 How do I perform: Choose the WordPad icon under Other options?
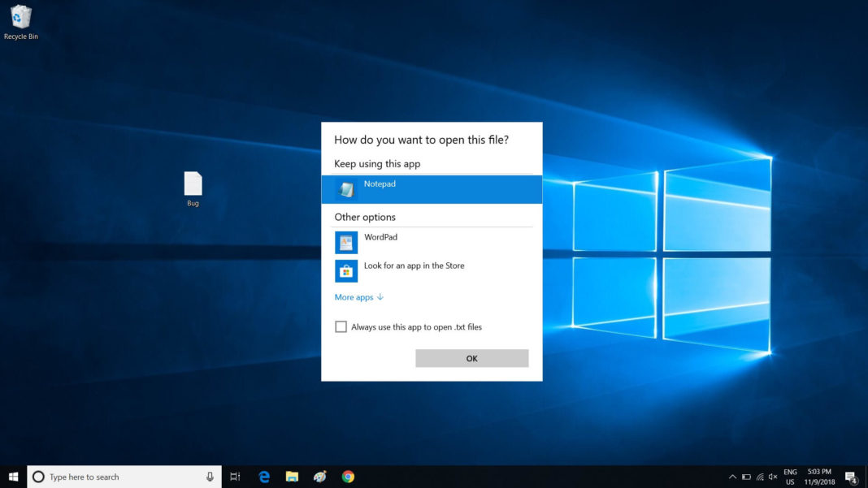[346, 242]
